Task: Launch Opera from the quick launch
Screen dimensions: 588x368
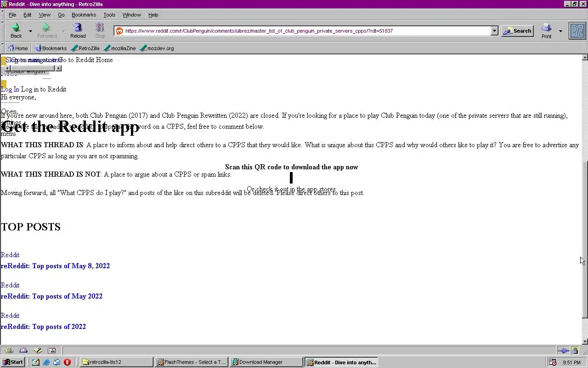Action: tap(67, 362)
